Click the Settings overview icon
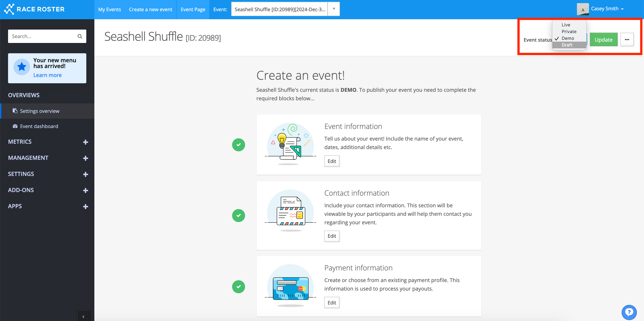The image size is (644, 321). [15, 111]
